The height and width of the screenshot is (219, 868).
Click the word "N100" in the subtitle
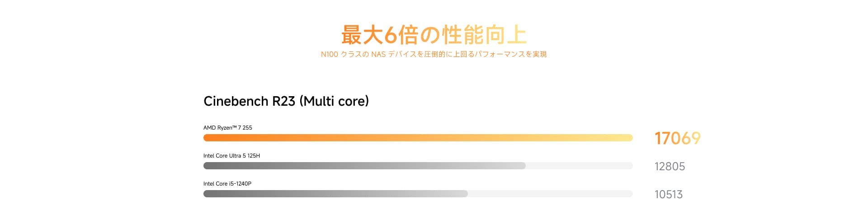click(329, 54)
